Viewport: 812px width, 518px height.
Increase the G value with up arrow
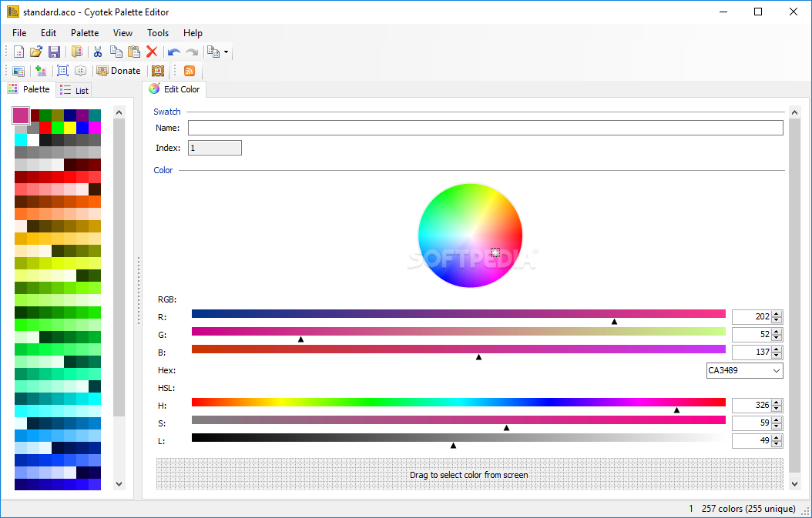776,331
